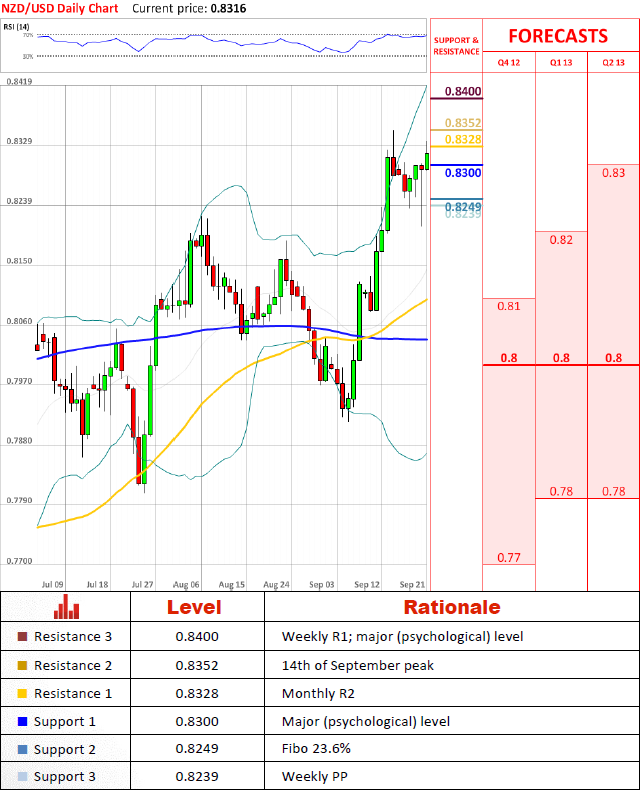Select the Rationale column header
The height and width of the screenshot is (790, 640).
pos(451,607)
